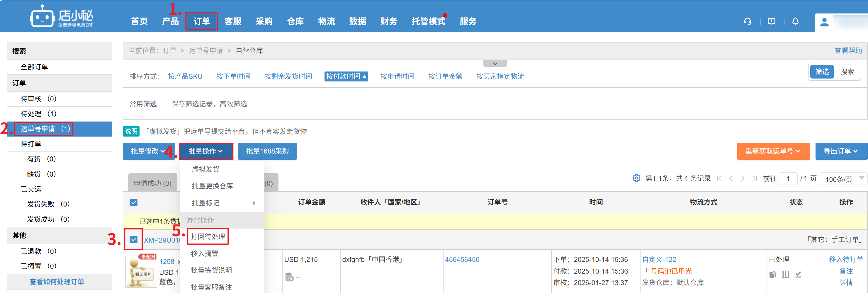Viewport: 868px width, 293px height.
Task: Toggle the select-all checkbox in table header
Action: click(134, 202)
